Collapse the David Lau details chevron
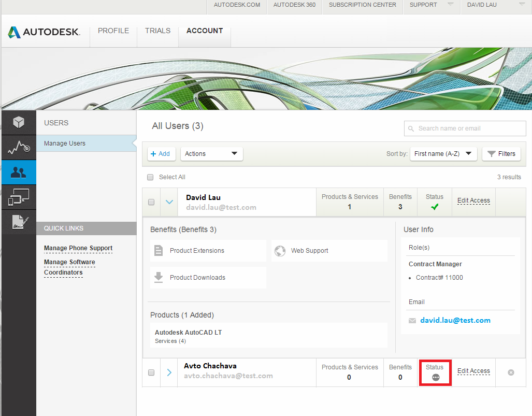 tap(169, 202)
